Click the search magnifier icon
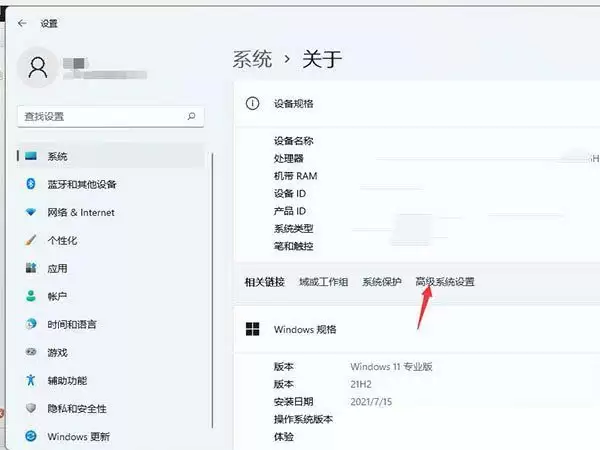Viewport: 600px width, 450px height. 191,116
